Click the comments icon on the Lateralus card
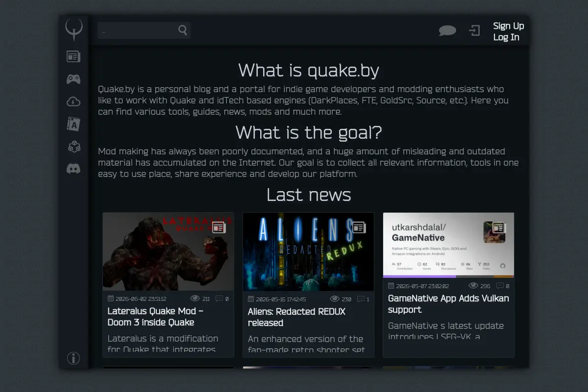 tap(219, 298)
